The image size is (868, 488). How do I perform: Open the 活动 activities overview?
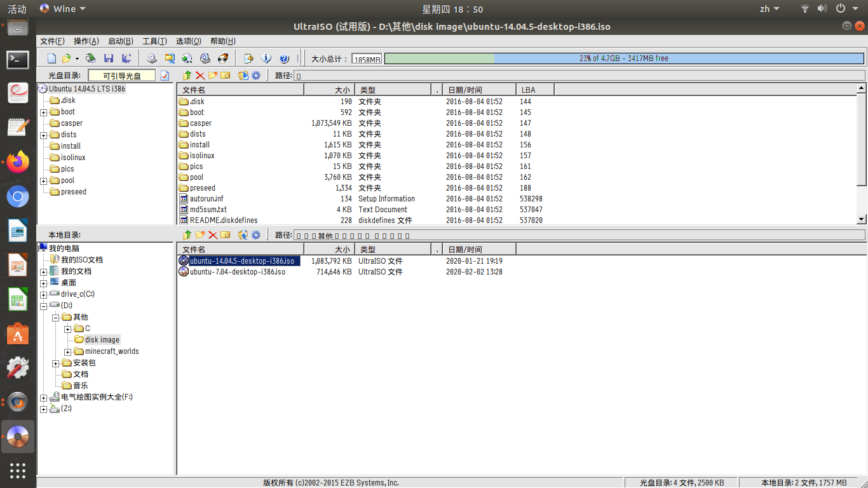pyautogui.click(x=17, y=9)
